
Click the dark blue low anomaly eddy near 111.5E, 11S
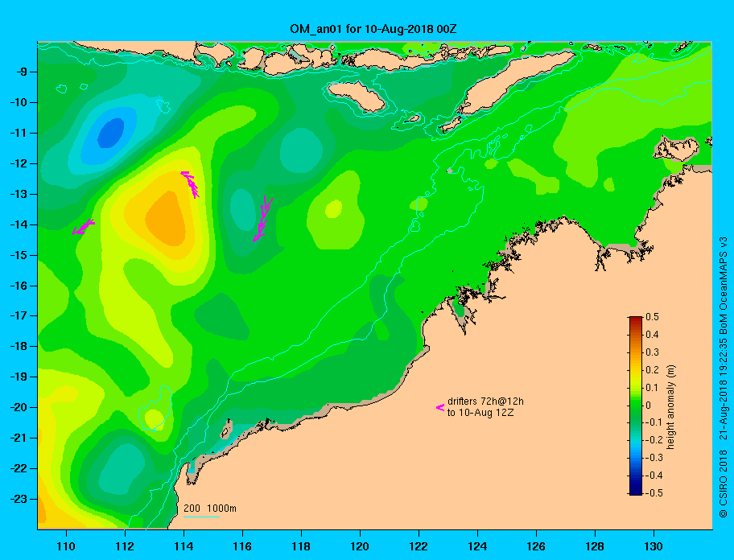(111, 133)
